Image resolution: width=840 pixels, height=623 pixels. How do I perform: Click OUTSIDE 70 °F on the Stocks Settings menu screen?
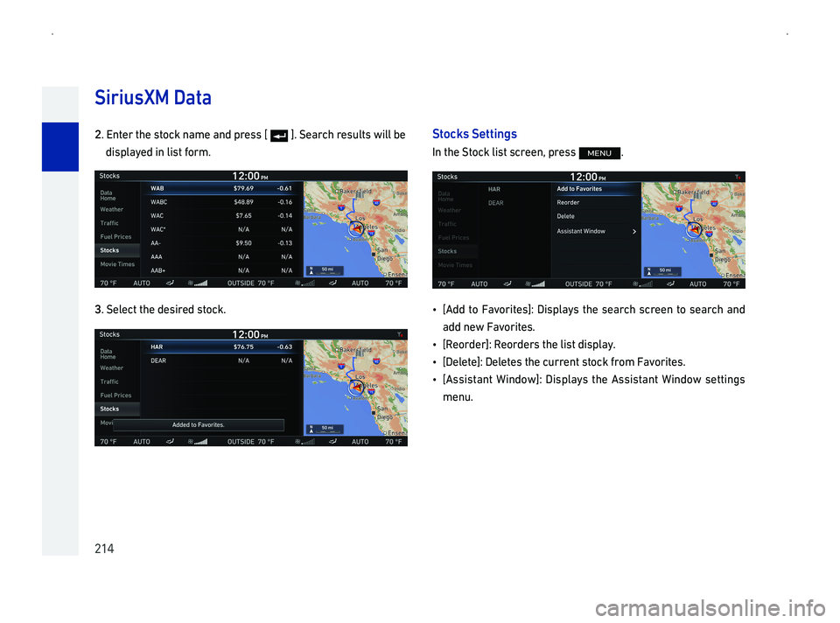[x=589, y=283]
